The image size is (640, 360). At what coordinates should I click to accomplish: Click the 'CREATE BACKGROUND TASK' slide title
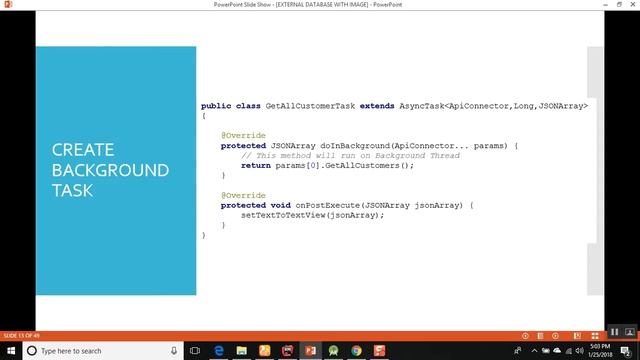coord(110,170)
